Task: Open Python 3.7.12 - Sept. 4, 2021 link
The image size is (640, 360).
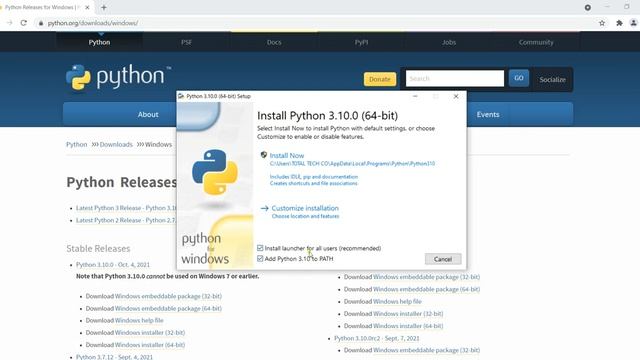Action: [114, 357]
